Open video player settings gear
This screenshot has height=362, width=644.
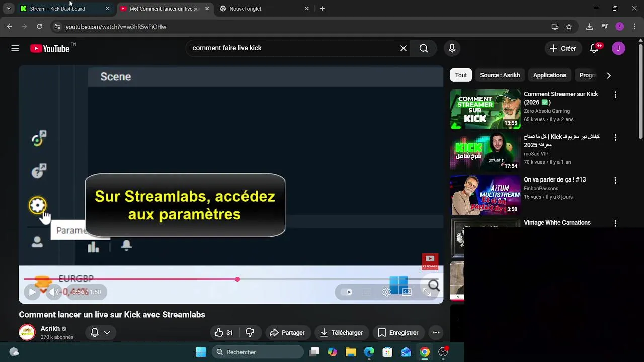tap(386, 292)
